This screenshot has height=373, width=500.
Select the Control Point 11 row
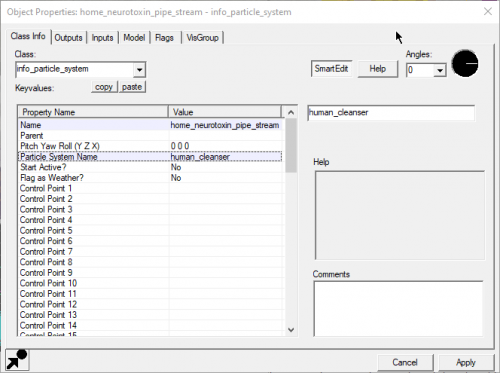(x=150, y=294)
